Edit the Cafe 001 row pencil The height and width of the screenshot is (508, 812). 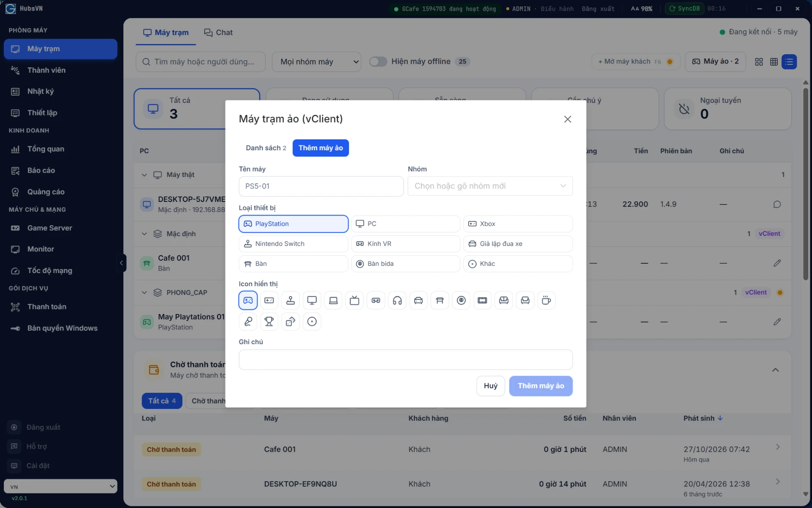777,263
